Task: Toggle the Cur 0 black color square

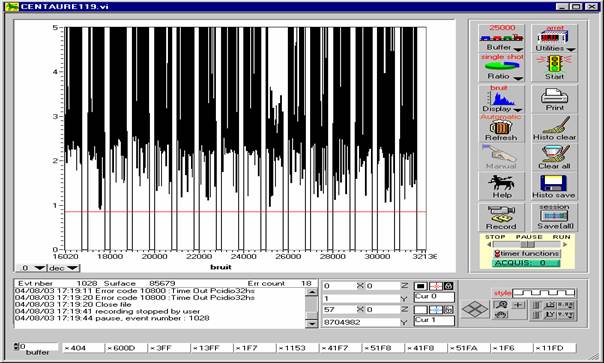Action: 420,286
